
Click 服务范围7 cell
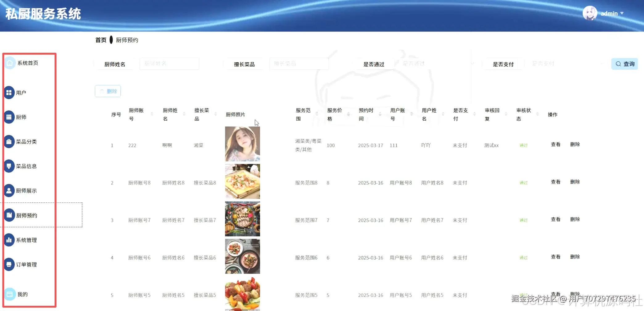click(306, 220)
